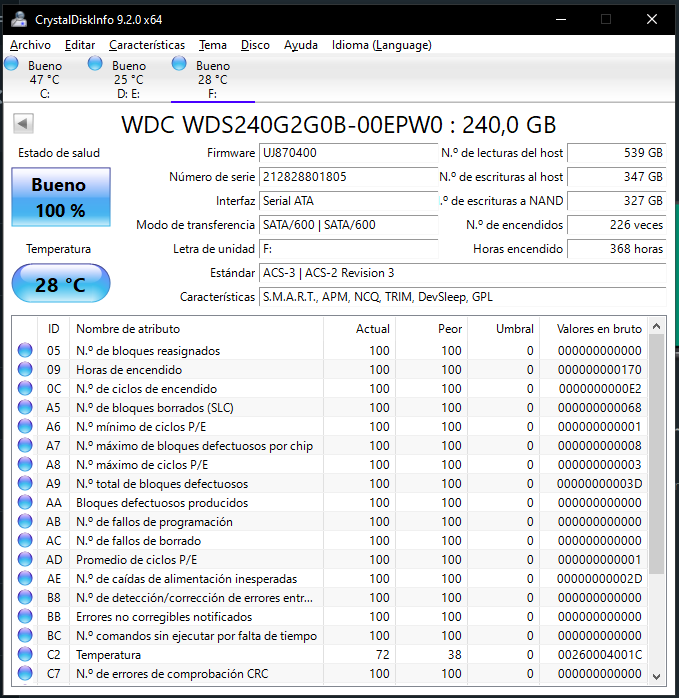Image resolution: width=679 pixels, height=698 pixels.
Task: Minimize the CrystalDiskInfo window
Action: click(x=561, y=19)
